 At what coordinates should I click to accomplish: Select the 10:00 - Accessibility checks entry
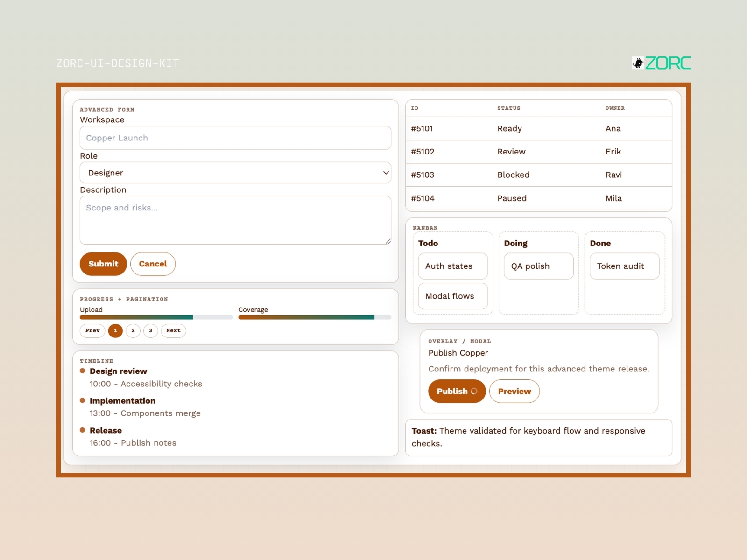pyautogui.click(x=146, y=384)
